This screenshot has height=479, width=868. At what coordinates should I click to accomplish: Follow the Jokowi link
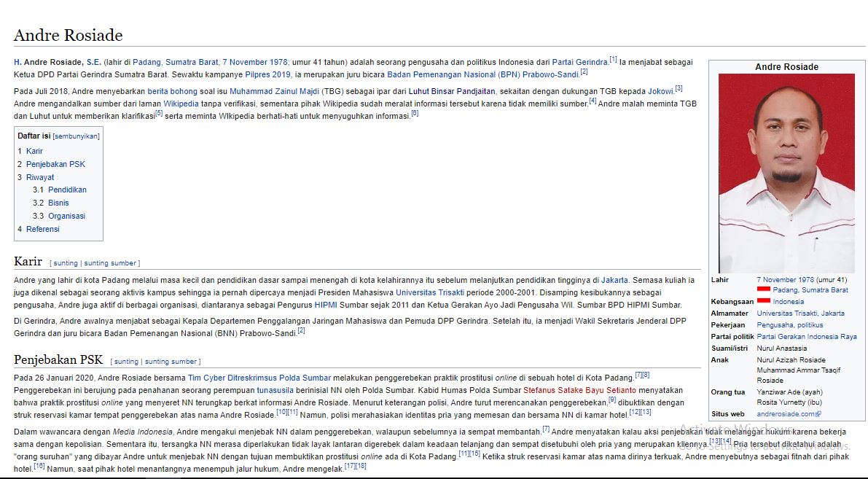(x=661, y=91)
